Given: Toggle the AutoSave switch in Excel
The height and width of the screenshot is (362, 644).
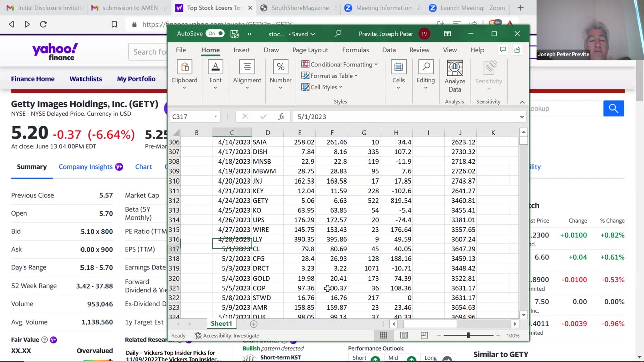Looking at the screenshot, I should click(x=215, y=34).
